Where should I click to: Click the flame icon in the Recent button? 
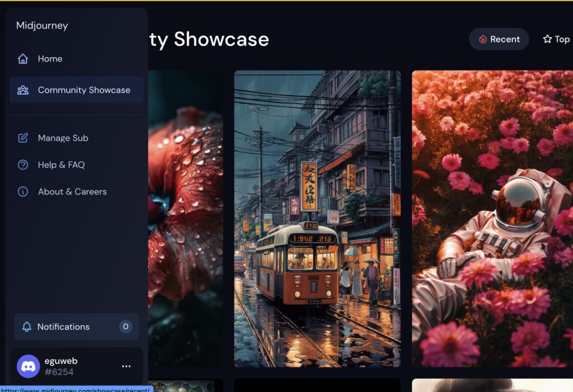tap(483, 39)
